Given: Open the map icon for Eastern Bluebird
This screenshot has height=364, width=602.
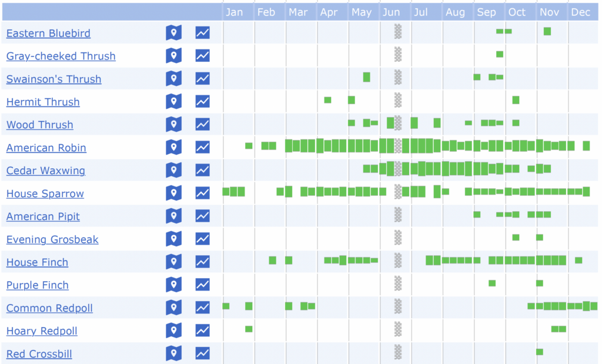Looking at the screenshot, I should pyautogui.click(x=173, y=33).
